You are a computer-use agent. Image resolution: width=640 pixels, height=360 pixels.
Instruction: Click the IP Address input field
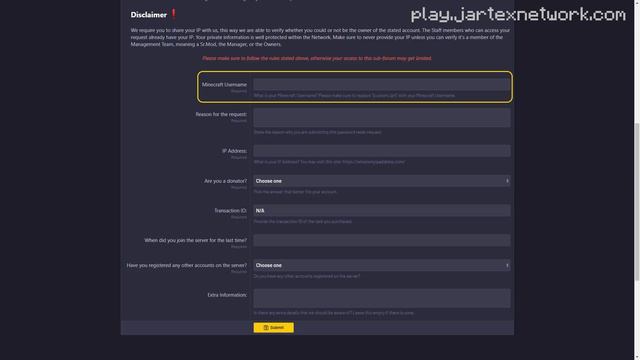(382, 151)
